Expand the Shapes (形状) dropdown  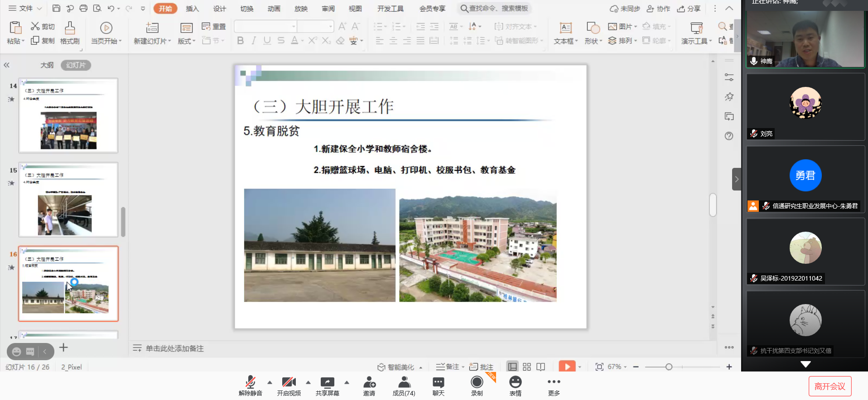(593, 41)
